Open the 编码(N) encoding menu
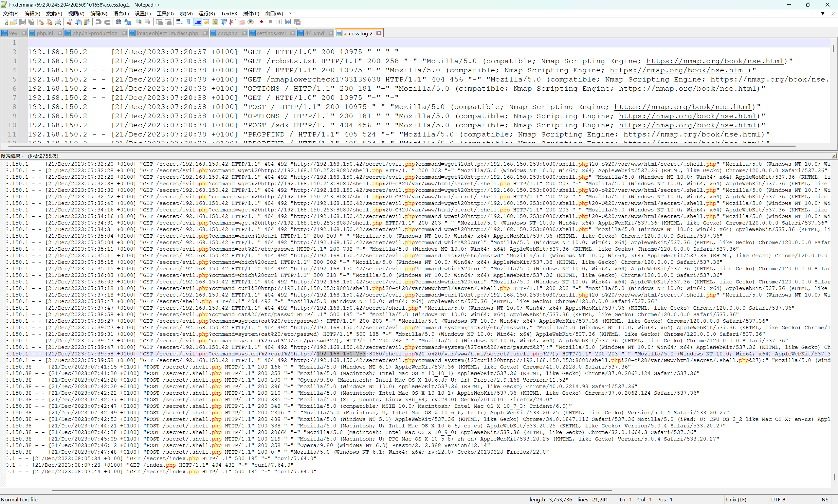Image resolution: width=838 pixels, height=504 pixels. 99,14
